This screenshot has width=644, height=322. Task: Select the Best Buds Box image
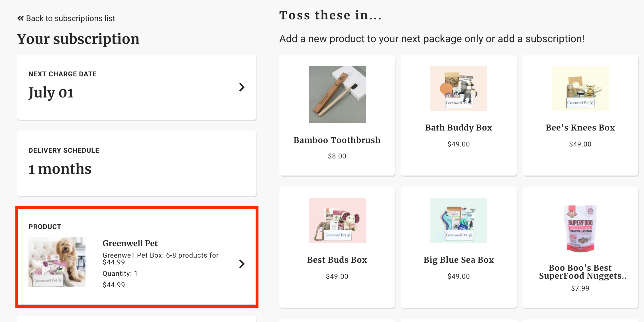pyautogui.click(x=337, y=221)
